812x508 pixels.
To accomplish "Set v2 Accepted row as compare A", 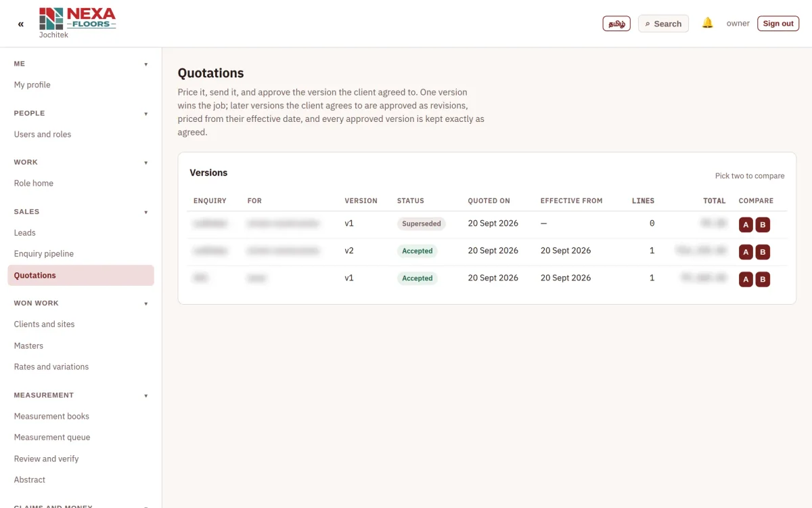I will 746,252.
